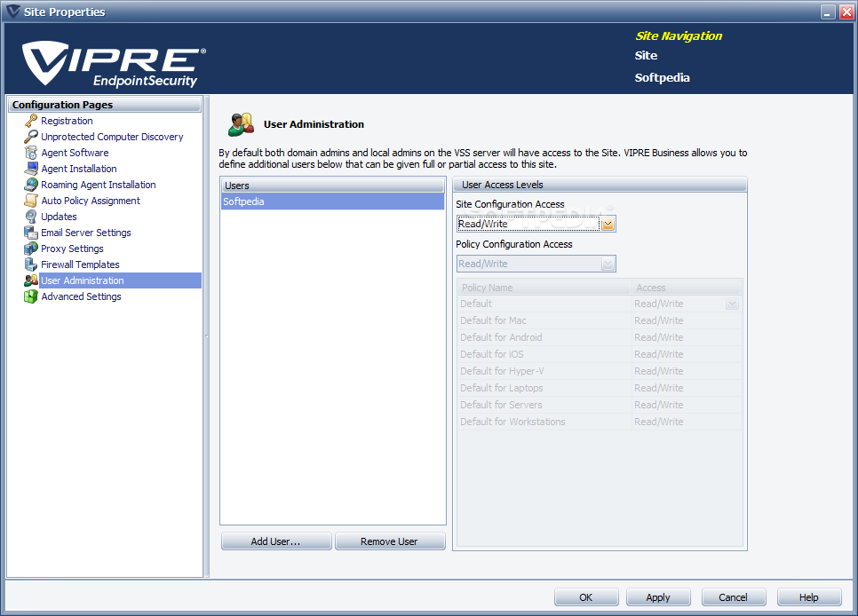The width and height of the screenshot is (858, 616).
Task: Click the Advanced Settings green icon
Action: click(31, 296)
